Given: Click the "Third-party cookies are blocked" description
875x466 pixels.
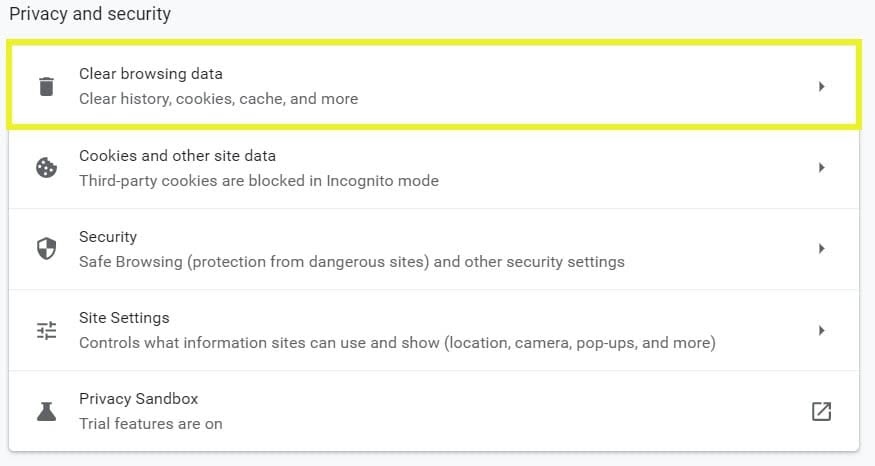Looking at the screenshot, I should click(258, 181).
